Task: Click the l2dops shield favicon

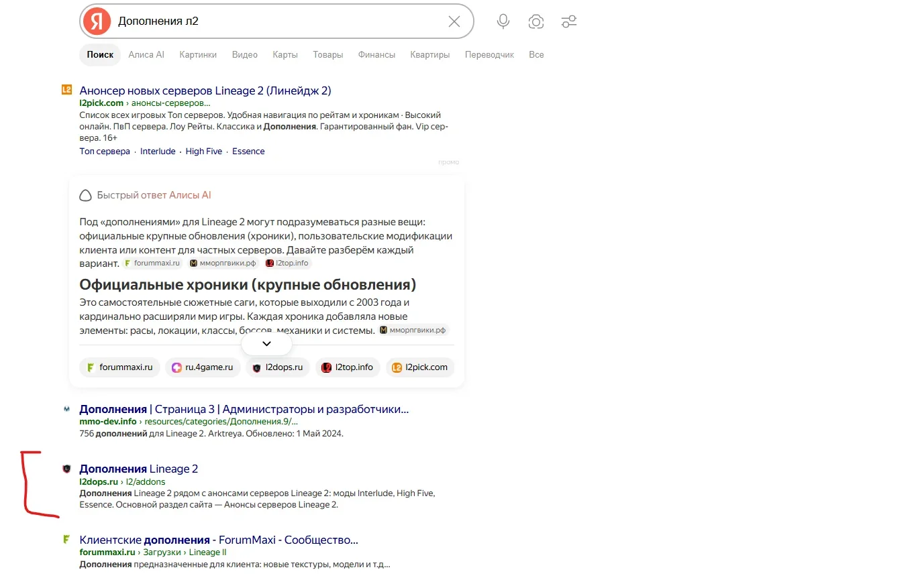Action: click(66, 469)
